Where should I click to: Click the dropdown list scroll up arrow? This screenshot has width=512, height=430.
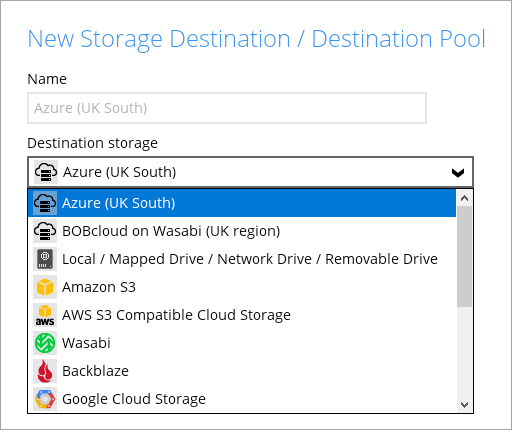pos(464,198)
